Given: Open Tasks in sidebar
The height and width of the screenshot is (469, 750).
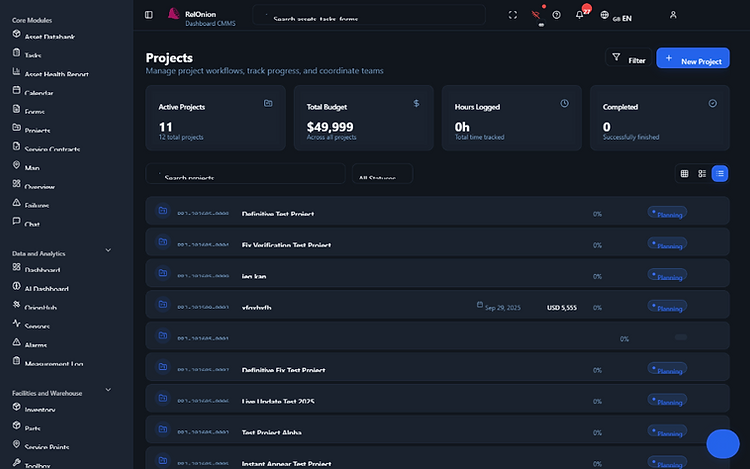Looking at the screenshot, I should point(33,55).
